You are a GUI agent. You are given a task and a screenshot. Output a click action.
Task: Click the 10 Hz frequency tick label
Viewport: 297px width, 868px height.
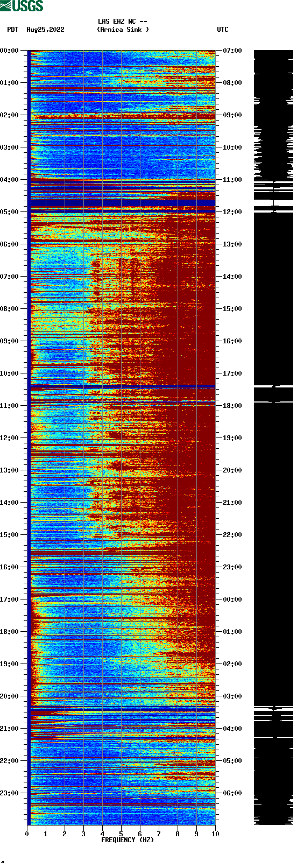(215, 834)
